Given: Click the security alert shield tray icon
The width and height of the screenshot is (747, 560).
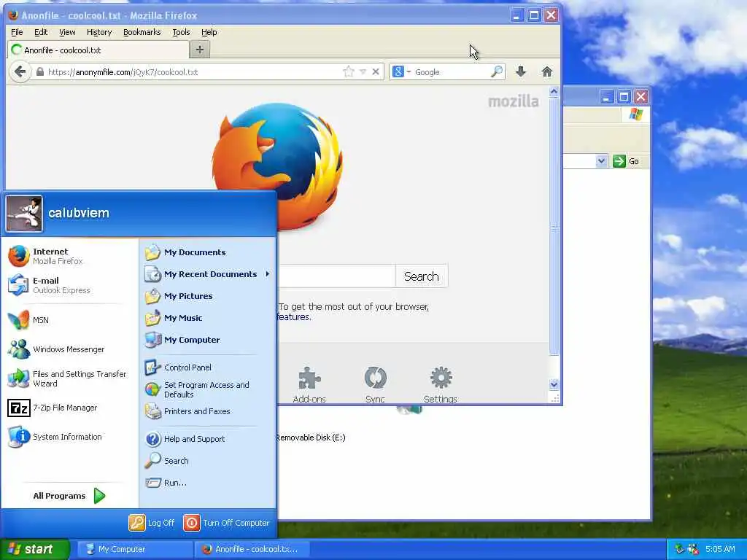Looking at the screenshot, I should (x=693, y=549).
